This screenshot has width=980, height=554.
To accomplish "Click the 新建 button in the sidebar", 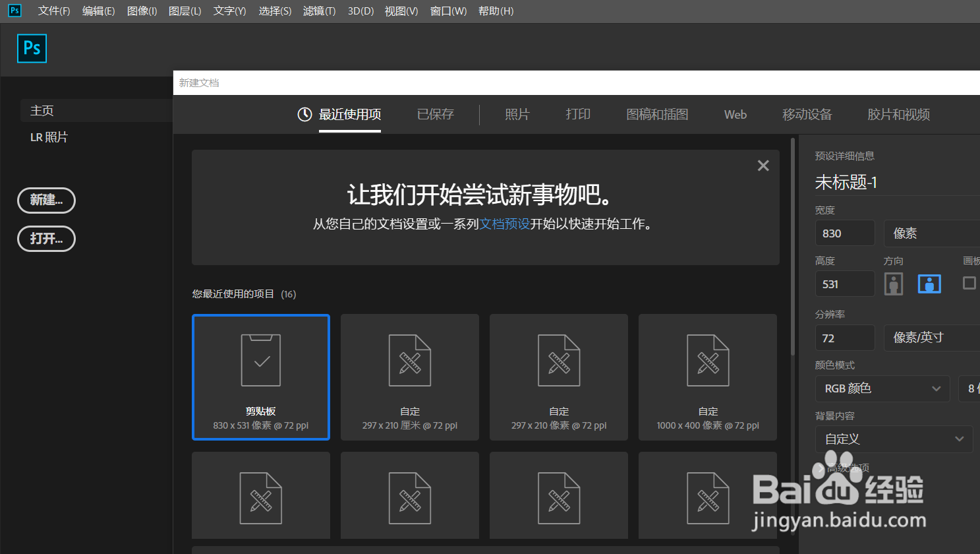I will (46, 200).
